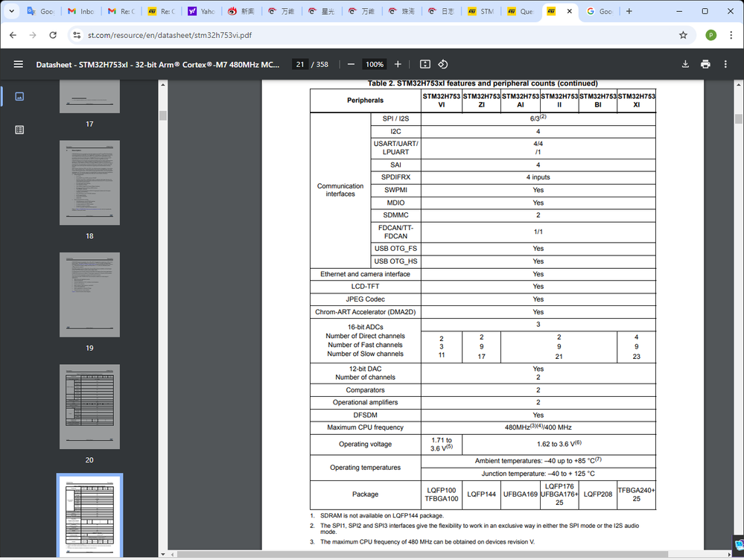Switch to the last Google tab
Image resolution: width=744 pixels, height=560 pixels.
tap(600, 11)
